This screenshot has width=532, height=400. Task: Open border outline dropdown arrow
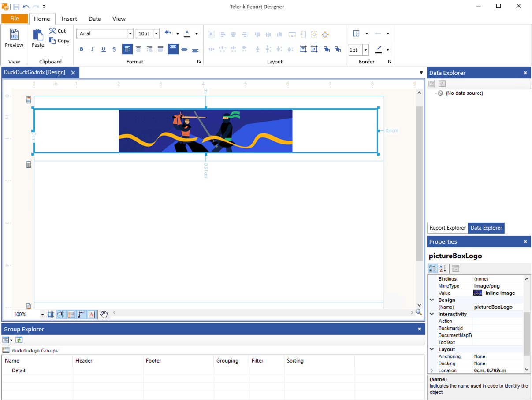pos(367,33)
